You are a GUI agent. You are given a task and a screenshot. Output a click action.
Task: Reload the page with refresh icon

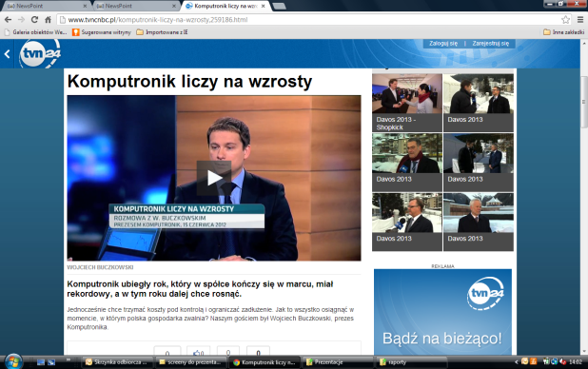[x=34, y=20]
